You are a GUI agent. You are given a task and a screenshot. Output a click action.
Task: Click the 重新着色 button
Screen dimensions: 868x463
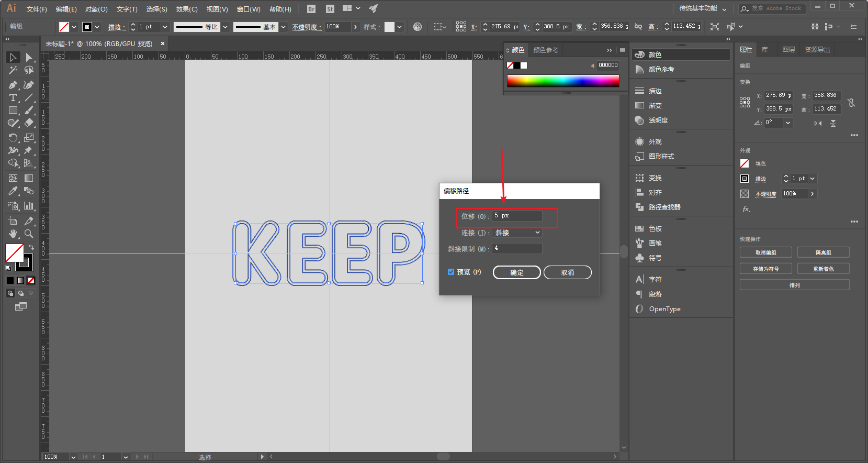(x=824, y=269)
